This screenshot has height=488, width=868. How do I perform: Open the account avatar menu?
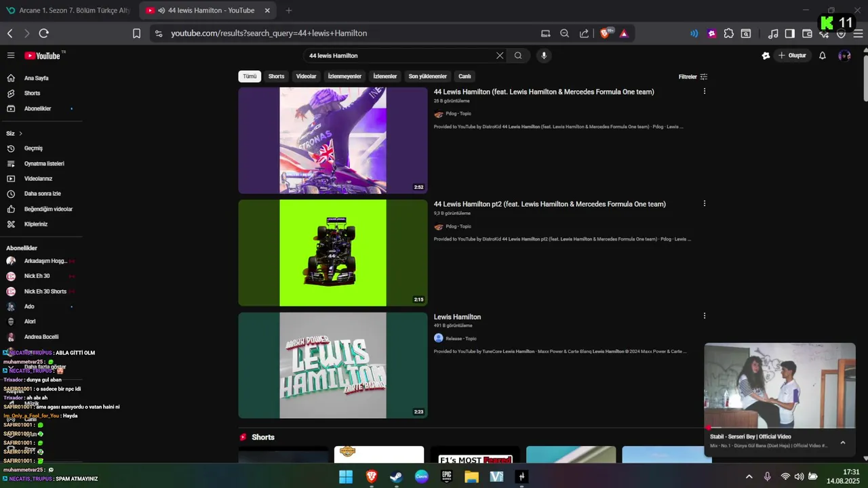(x=844, y=56)
